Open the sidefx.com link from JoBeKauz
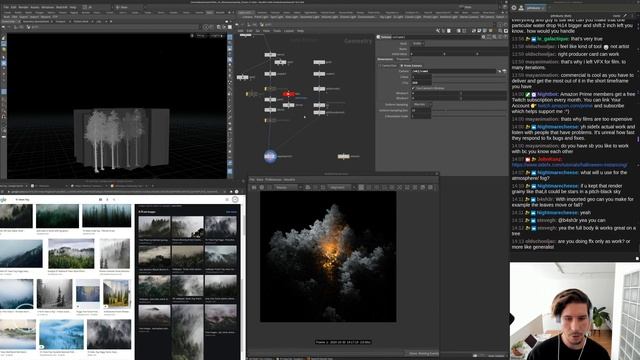 coord(569,165)
